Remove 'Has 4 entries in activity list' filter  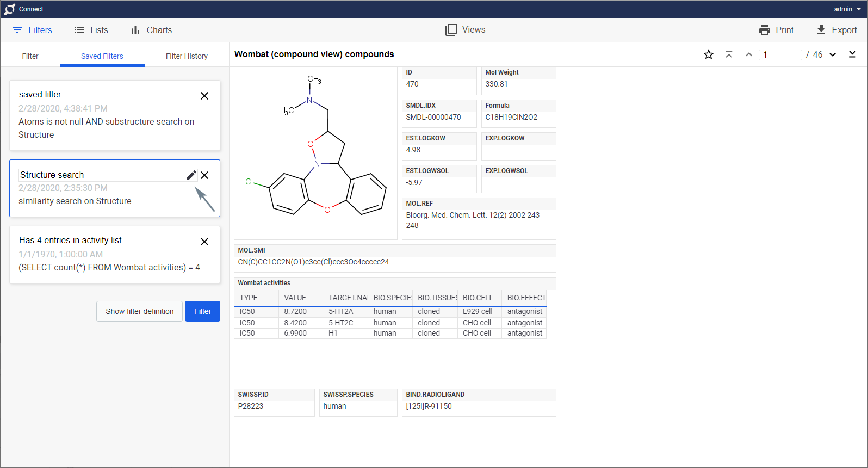pyautogui.click(x=204, y=242)
